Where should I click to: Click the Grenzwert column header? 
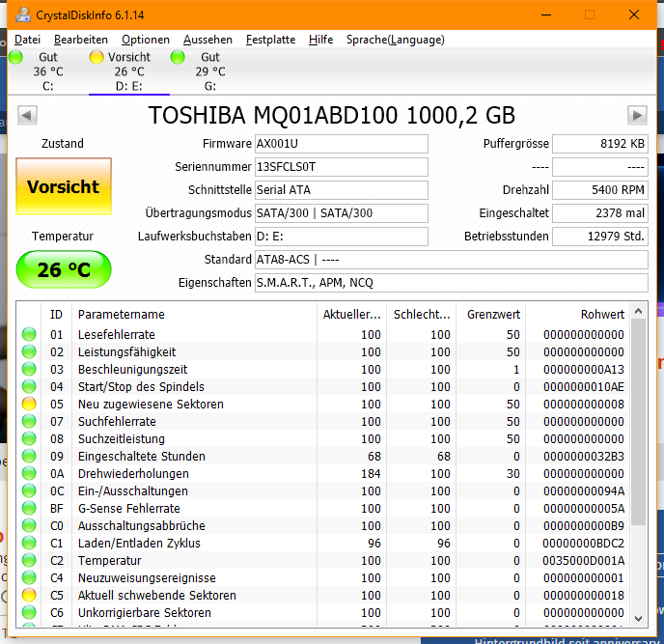click(491, 315)
